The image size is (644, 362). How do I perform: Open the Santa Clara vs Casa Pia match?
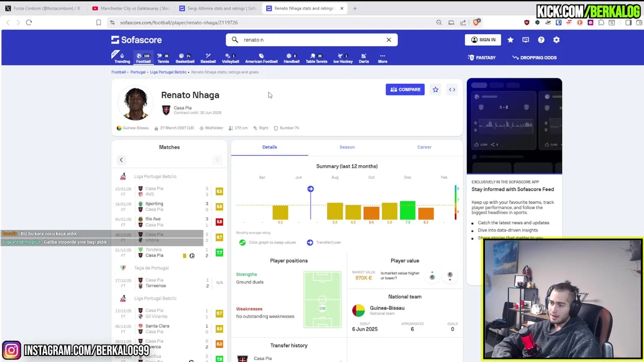[169, 329]
